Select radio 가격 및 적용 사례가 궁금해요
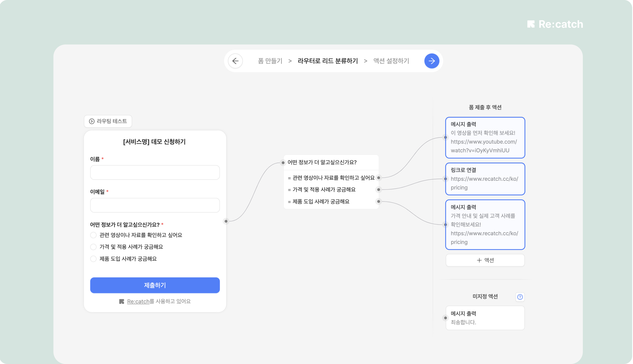Image resolution: width=633 pixels, height=364 pixels. click(x=93, y=247)
